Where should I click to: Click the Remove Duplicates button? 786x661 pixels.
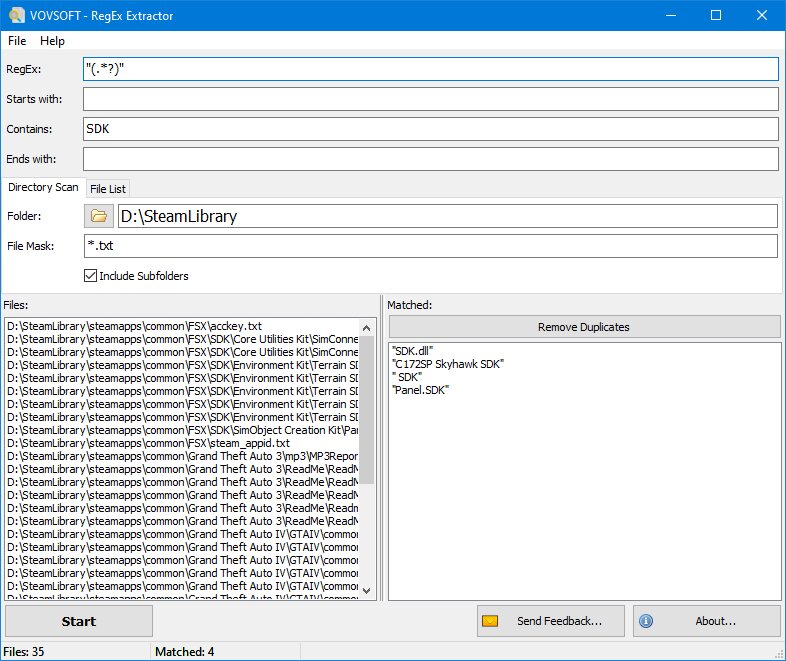tap(584, 327)
